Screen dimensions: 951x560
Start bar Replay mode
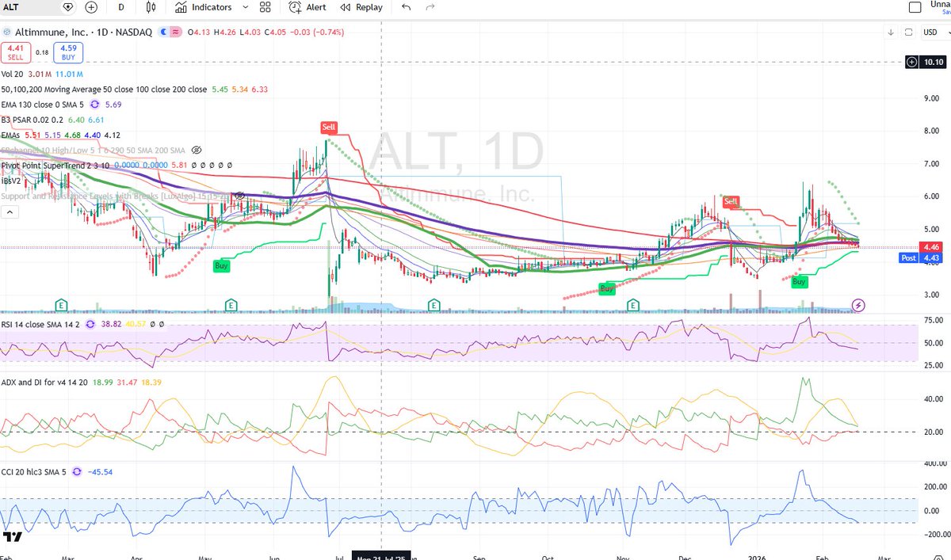tap(361, 7)
